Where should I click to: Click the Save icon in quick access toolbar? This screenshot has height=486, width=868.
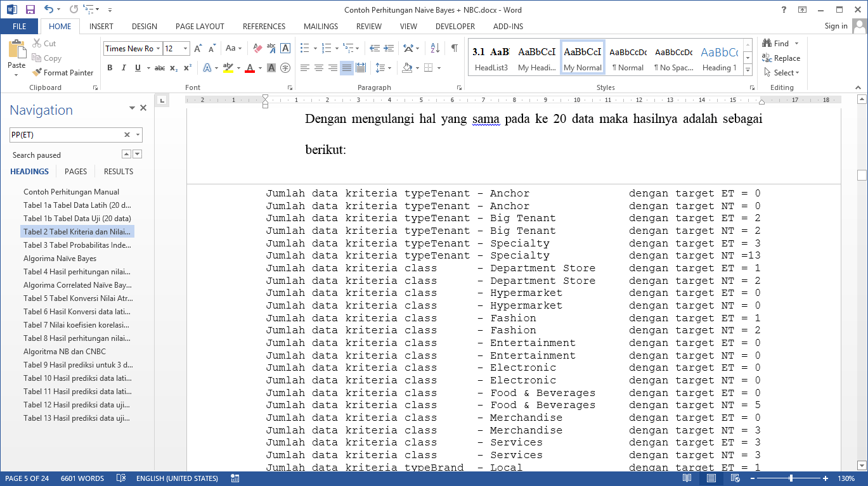click(x=30, y=10)
